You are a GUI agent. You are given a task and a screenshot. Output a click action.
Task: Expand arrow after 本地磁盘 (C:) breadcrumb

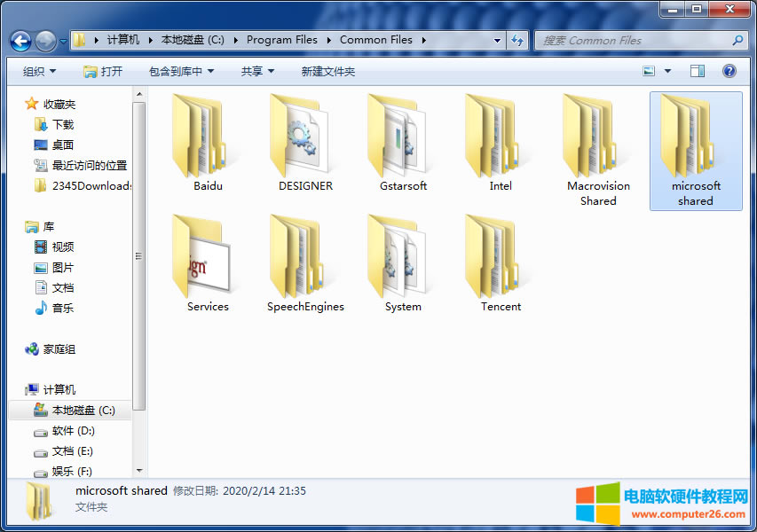pyautogui.click(x=235, y=40)
